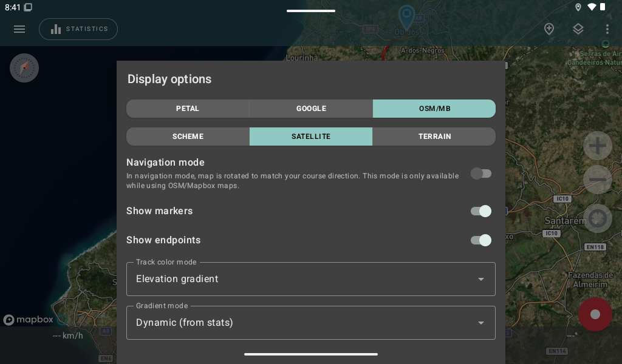Select Google as map provider
Viewport: 622px width, 364px height.
(311, 109)
